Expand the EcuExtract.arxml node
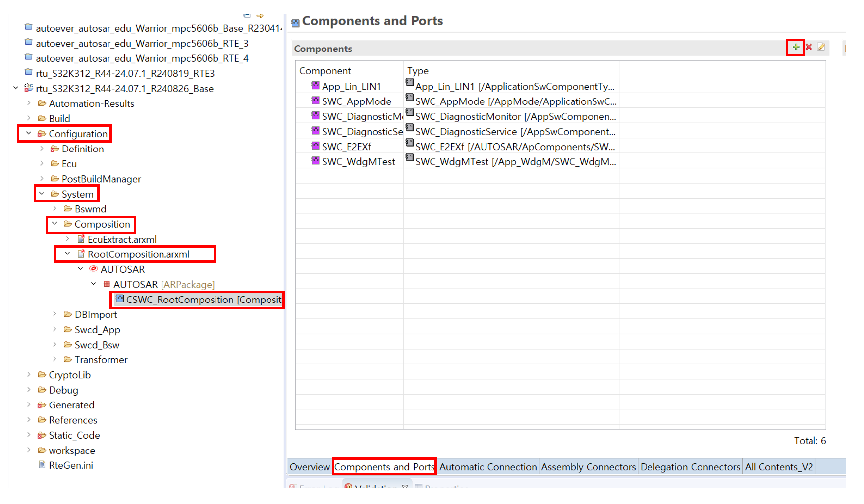 pos(68,239)
